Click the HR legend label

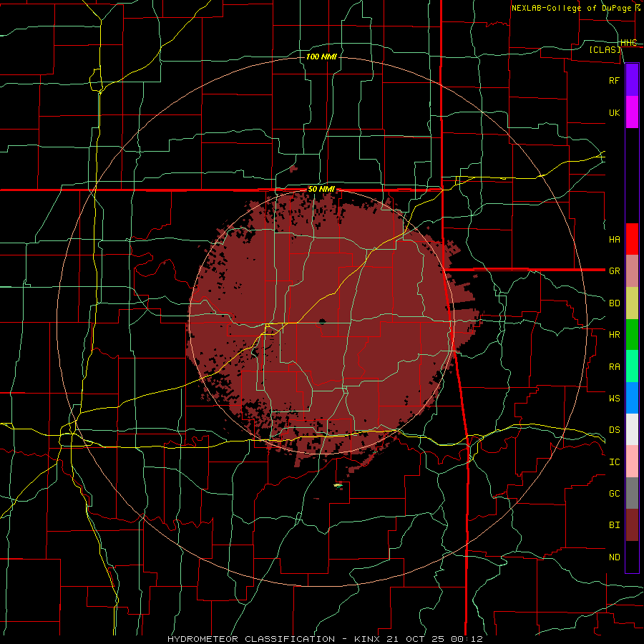tap(614, 335)
